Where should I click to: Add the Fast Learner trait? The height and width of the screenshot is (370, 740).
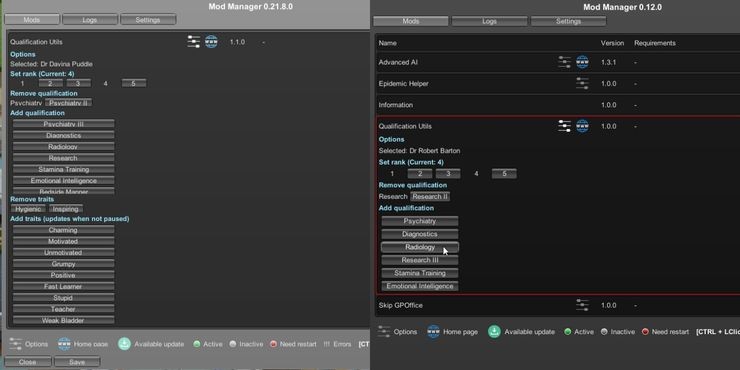pos(63,286)
